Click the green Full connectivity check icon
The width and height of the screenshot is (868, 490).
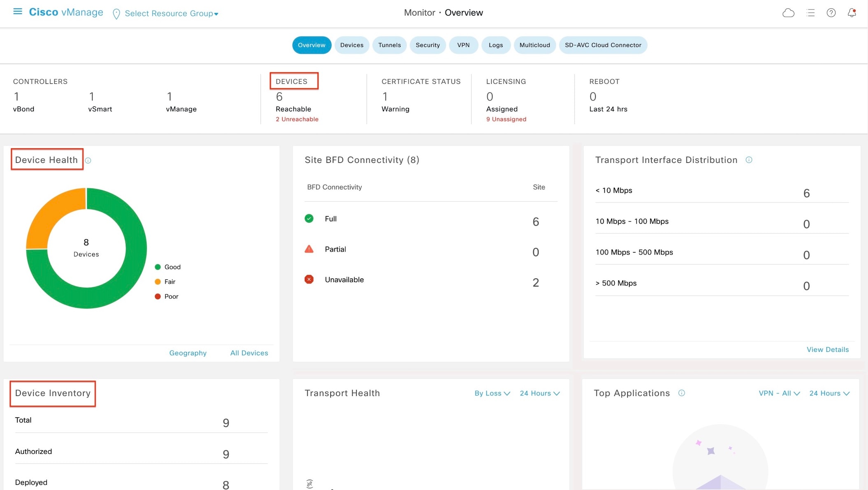click(x=309, y=219)
